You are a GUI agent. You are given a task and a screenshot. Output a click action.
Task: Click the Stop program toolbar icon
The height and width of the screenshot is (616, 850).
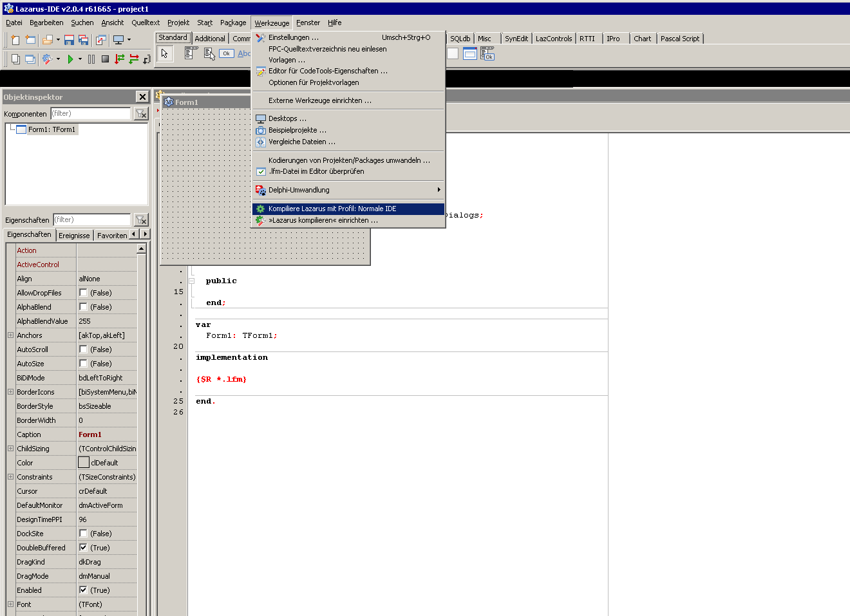[105, 59]
